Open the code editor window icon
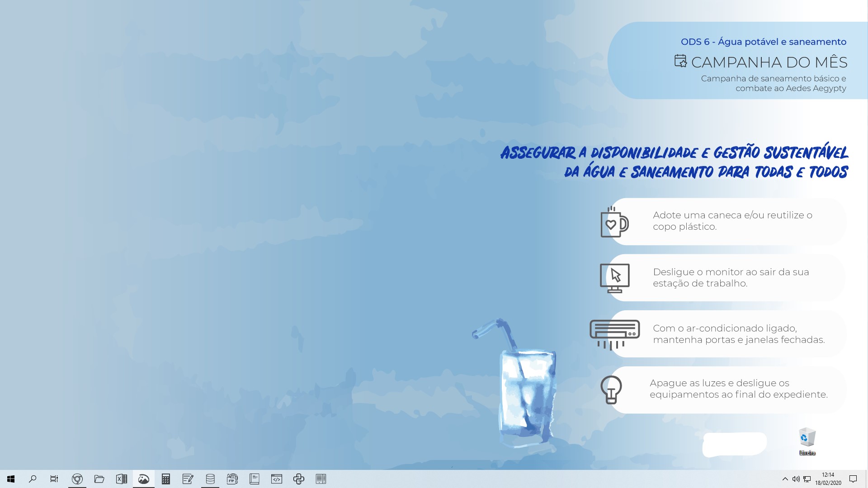Screen dimensions: 868x488 (x=277, y=479)
